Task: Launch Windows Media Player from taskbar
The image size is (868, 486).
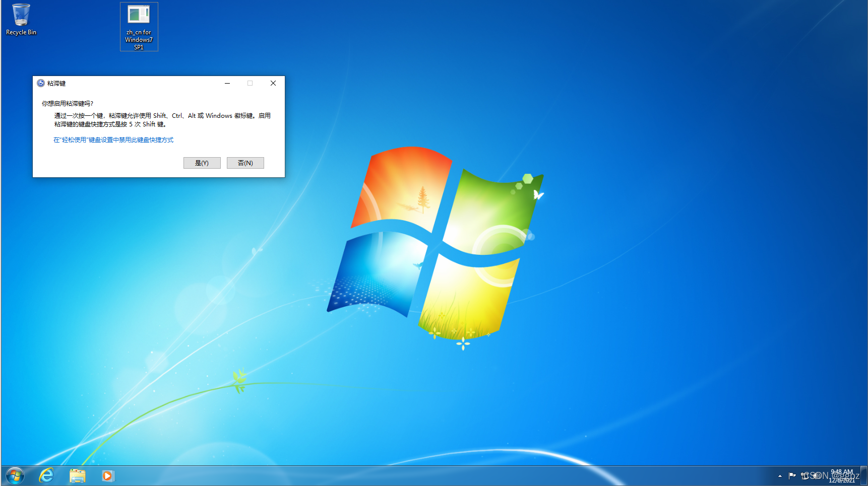Action: (x=108, y=475)
